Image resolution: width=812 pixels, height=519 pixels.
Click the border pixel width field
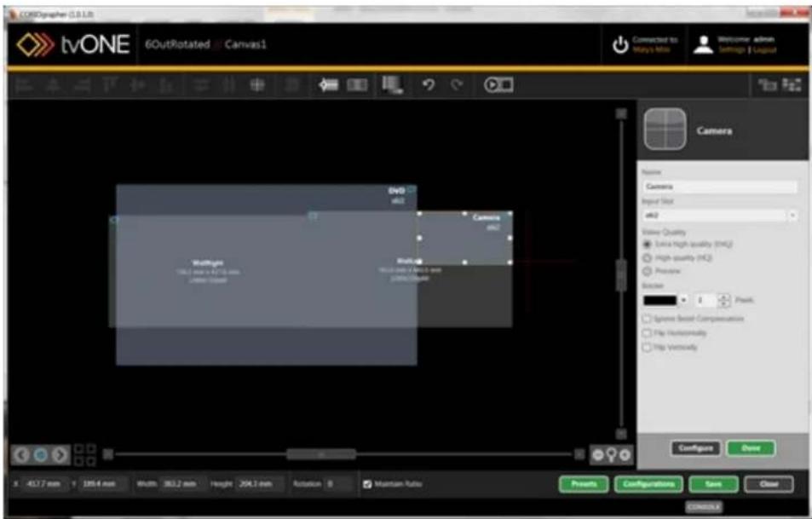point(705,300)
